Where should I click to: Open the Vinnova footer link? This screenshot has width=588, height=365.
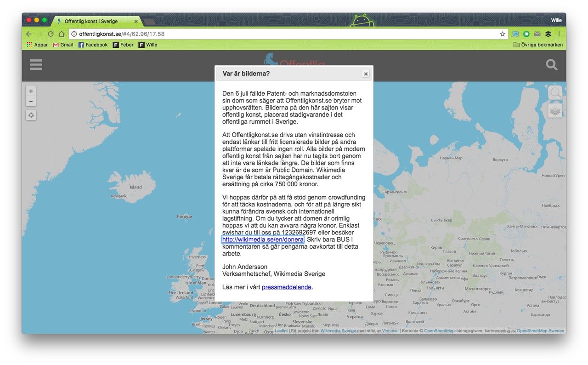pyautogui.click(x=390, y=331)
